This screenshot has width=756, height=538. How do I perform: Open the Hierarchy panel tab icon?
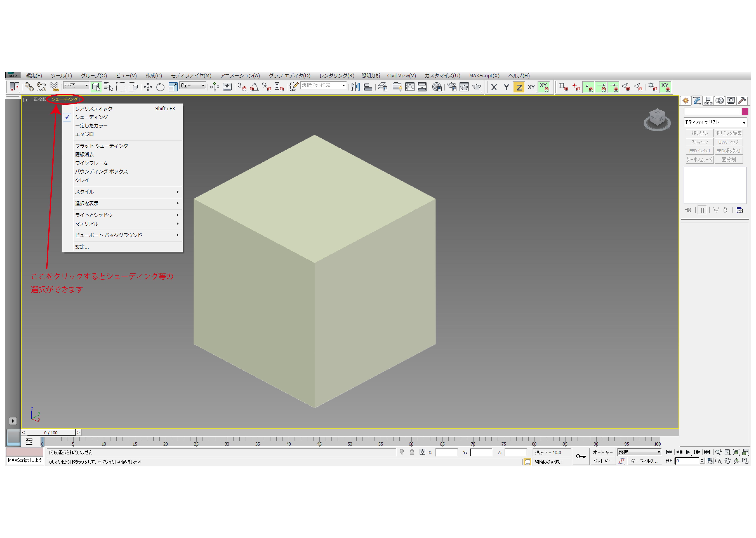click(708, 101)
